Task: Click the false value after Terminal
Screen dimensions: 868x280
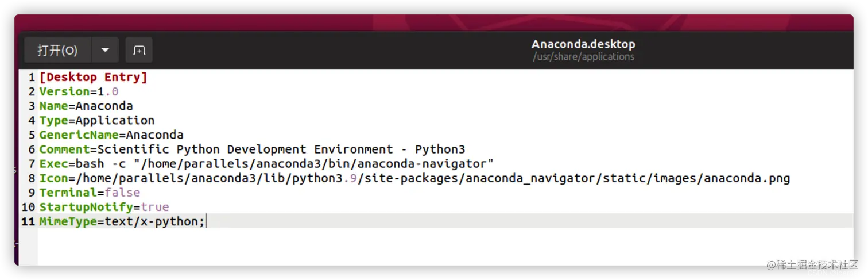Action: coord(122,193)
